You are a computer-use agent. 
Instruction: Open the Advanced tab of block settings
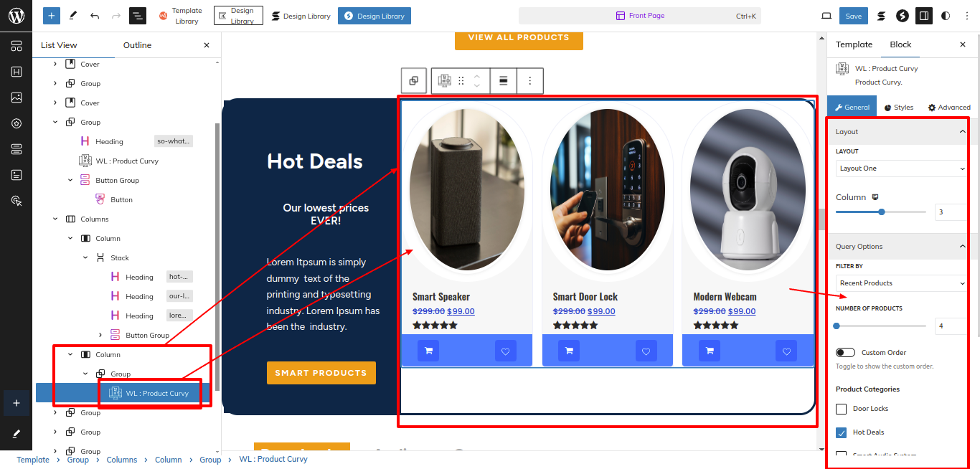(949, 108)
